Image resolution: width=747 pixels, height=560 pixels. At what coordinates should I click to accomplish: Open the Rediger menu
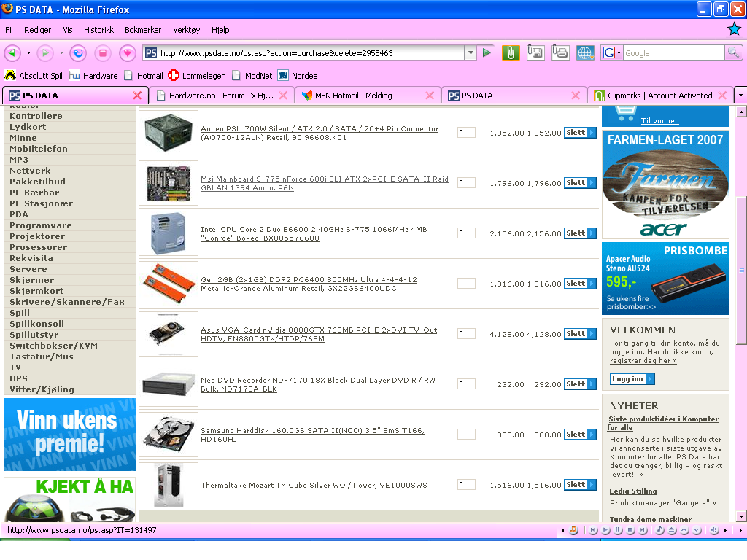38,30
